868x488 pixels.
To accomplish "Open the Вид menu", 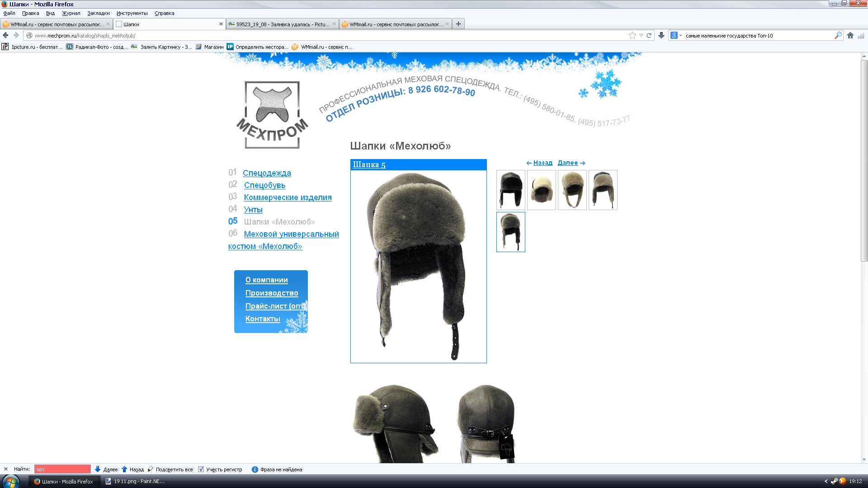I will coord(50,13).
